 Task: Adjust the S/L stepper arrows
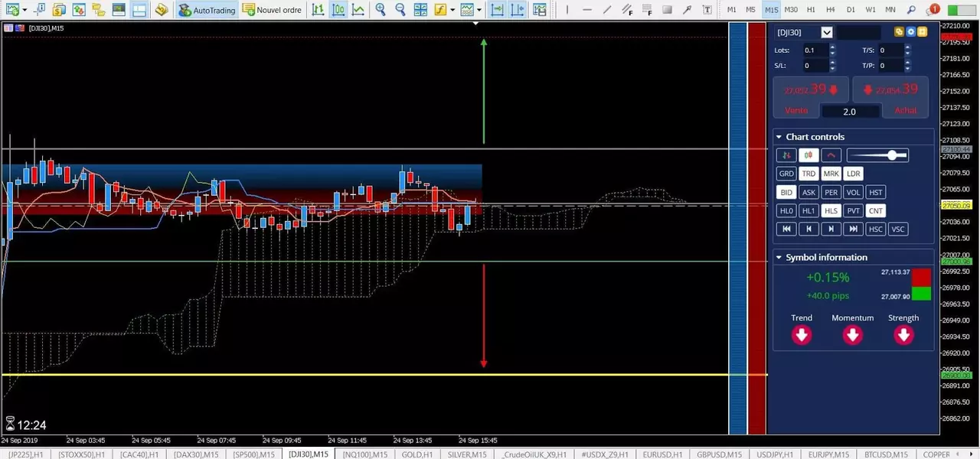[832, 66]
